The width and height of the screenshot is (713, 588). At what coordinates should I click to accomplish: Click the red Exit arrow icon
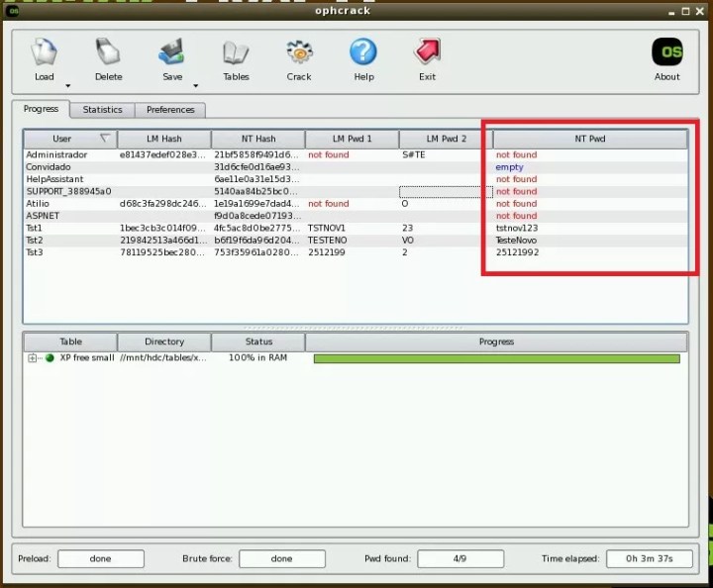click(428, 51)
